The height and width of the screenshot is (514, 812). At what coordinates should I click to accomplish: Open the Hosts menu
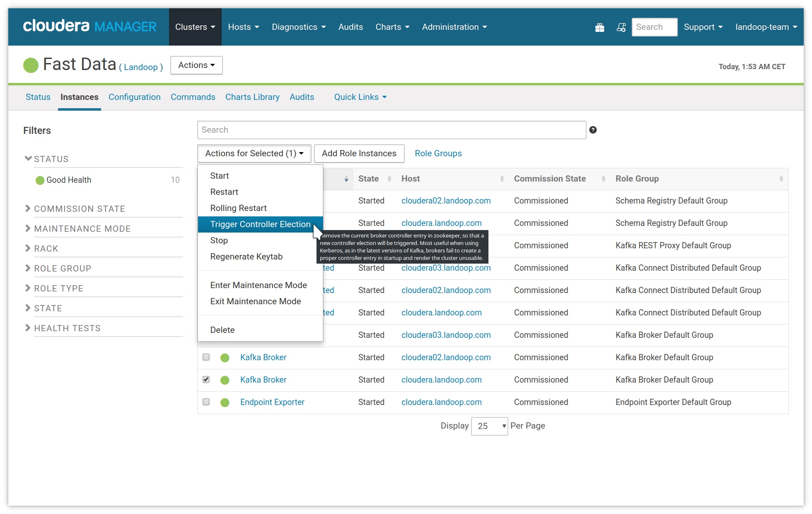click(x=244, y=27)
